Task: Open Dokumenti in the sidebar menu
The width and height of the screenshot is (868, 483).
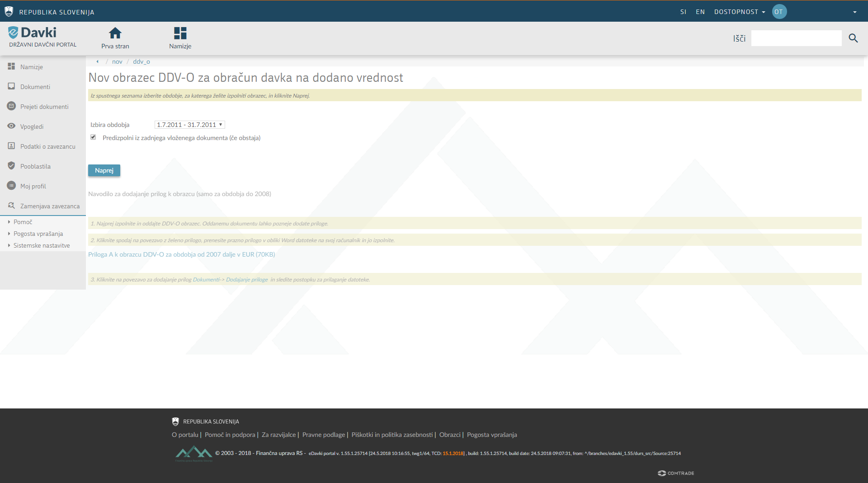Action: [35, 87]
